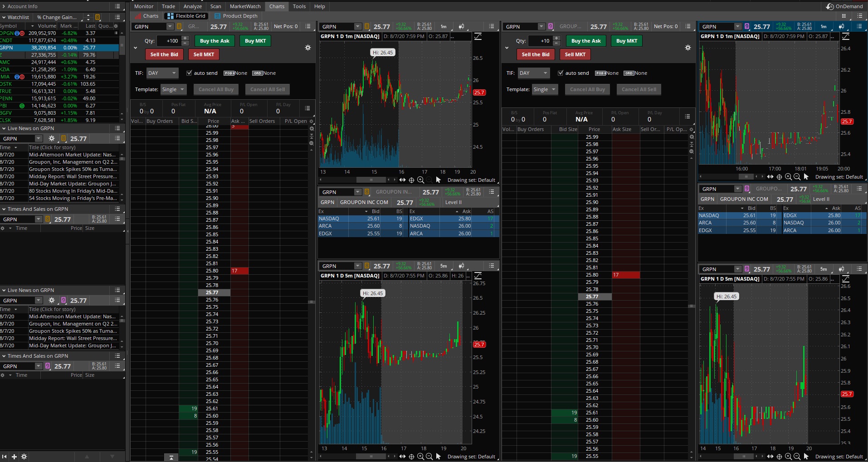The height and width of the screenshot is (462, 868).
Task: Collapse the upper Times And Sales on GRPN
Action: [x=4, y=209]
